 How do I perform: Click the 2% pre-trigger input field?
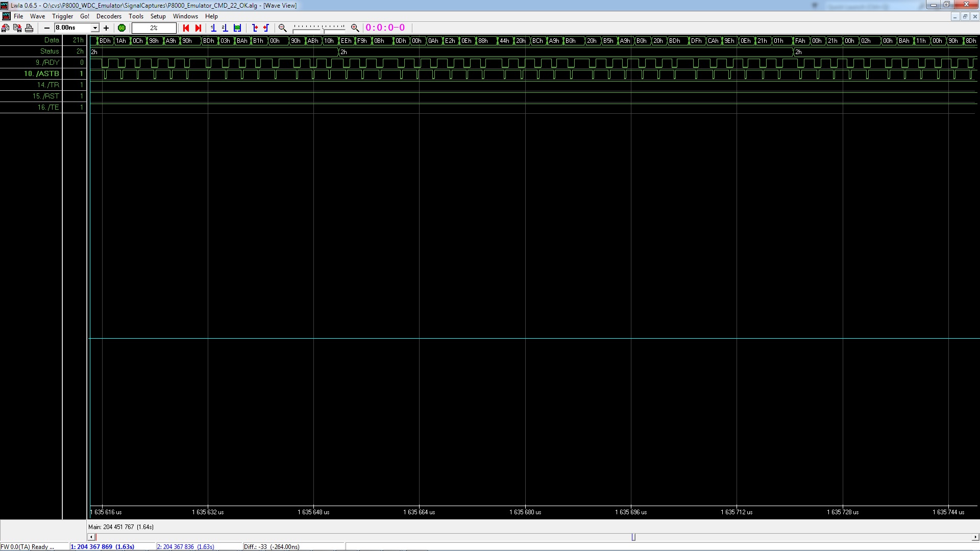(x=154, y=28)
